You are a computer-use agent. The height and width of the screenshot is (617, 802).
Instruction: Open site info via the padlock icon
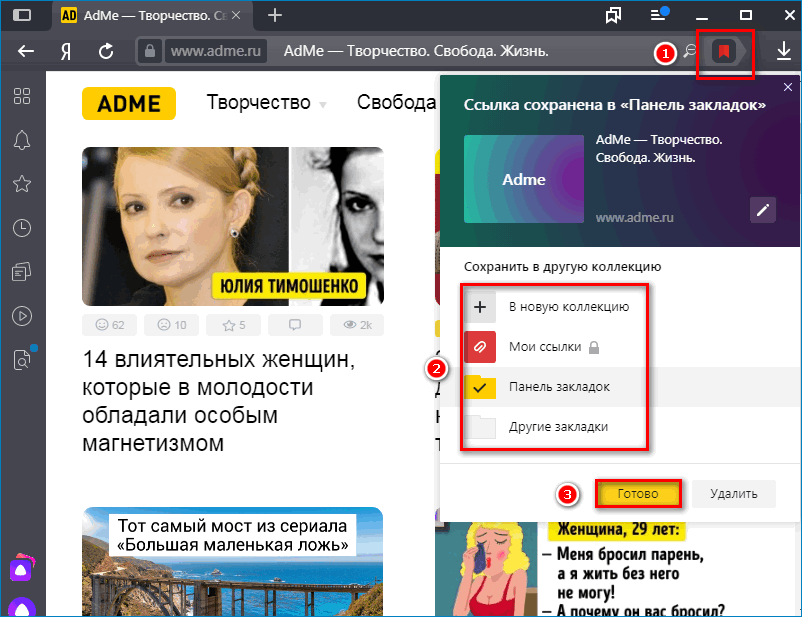[151, 51]
